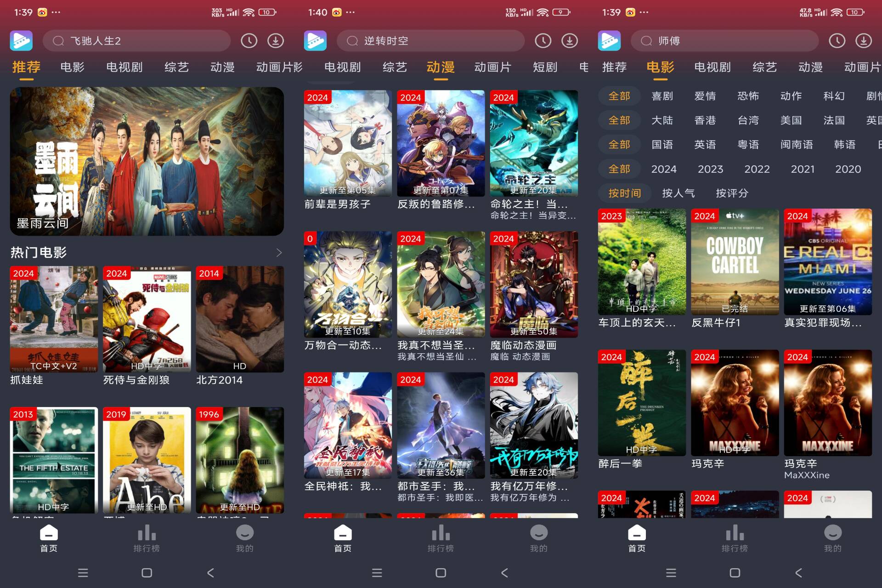Viewport: 882px width, 588px height.
Task: Switch to 短剧 tab
Action: pos(545,68)
